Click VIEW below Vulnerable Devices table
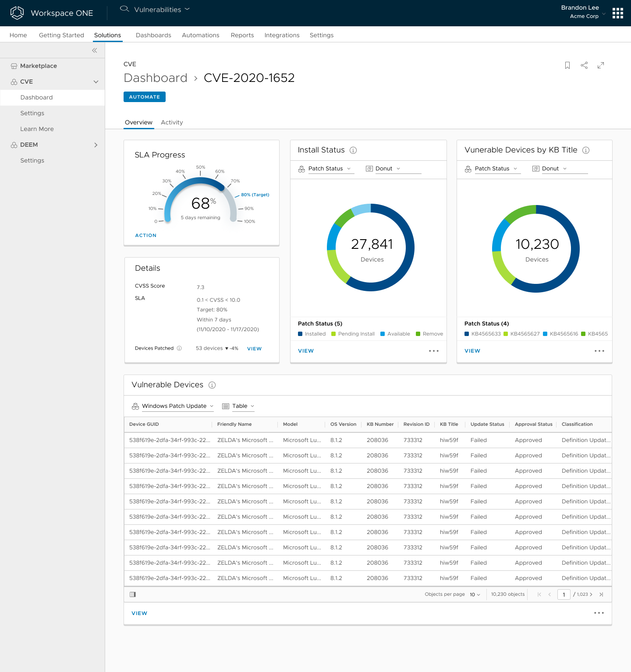 [139, 613]
